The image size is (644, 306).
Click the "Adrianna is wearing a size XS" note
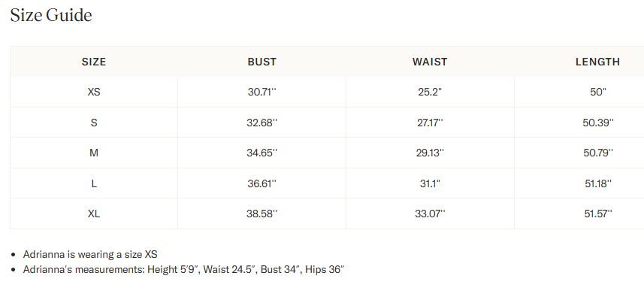(90, 254)
